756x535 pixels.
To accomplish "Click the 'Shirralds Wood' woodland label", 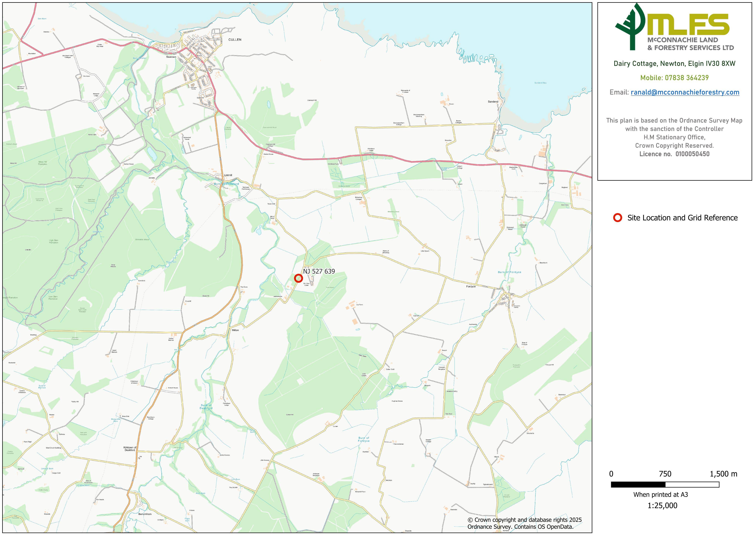I will [x=142, y=240].
